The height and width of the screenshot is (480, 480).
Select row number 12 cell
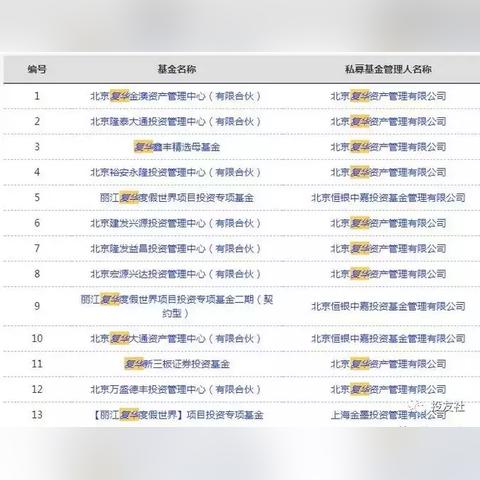tap(37, 389)
